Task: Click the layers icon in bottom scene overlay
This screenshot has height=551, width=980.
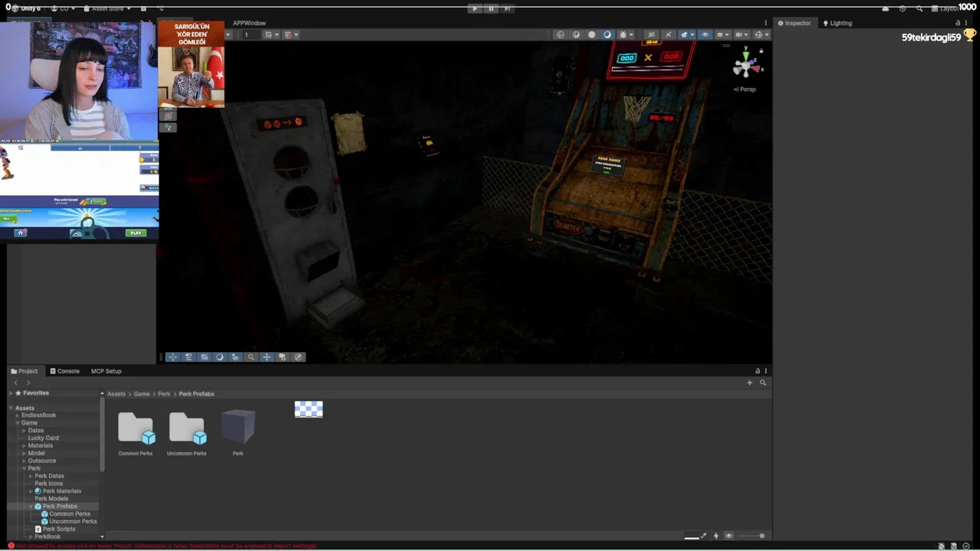Action: point(235,357)
